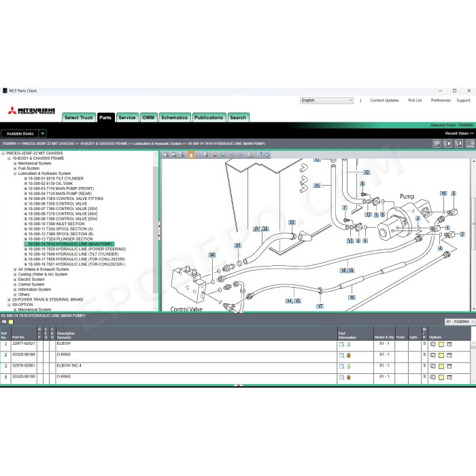This screenshot has width=476, height=476.
Task: Click the up-arrow layout icon in breadcrumb bar
Action: click(447, 143)
